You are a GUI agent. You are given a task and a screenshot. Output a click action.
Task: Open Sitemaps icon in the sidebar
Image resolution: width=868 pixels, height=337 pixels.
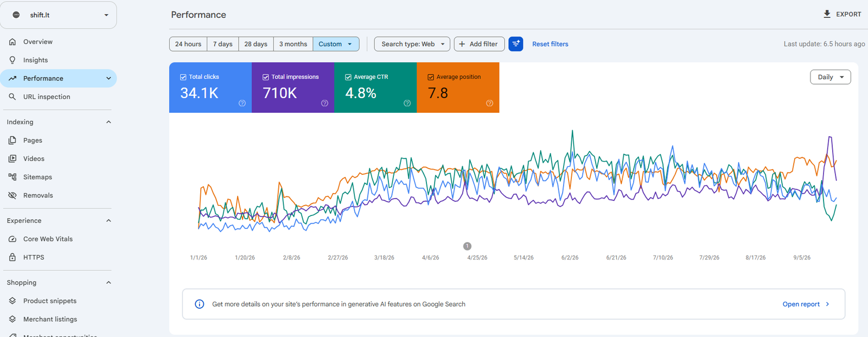tap(12, 177)
